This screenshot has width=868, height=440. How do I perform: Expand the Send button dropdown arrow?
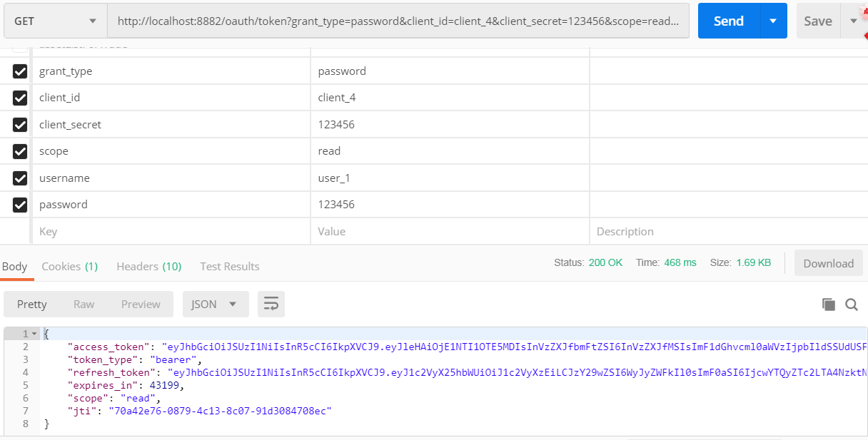[773, 21]
